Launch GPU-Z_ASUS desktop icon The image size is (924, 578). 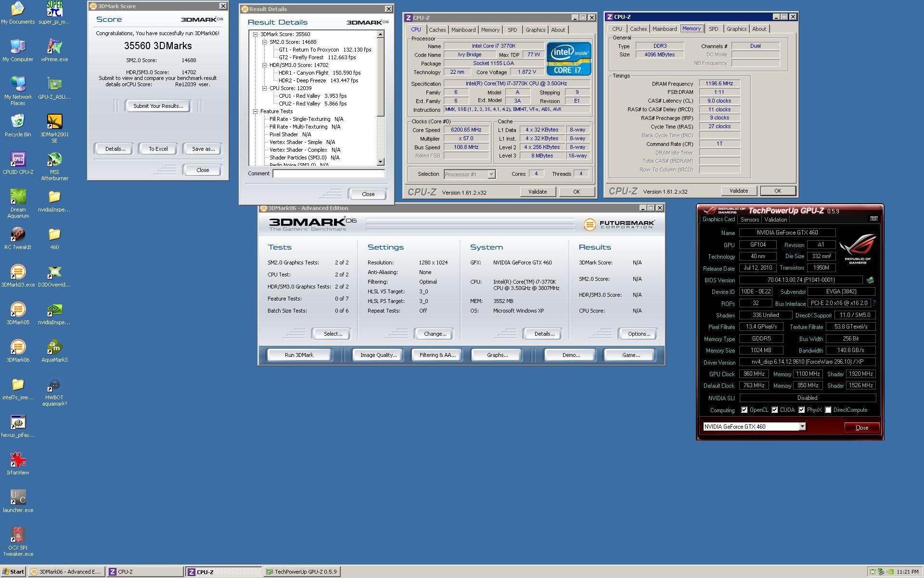pos(54,88)
